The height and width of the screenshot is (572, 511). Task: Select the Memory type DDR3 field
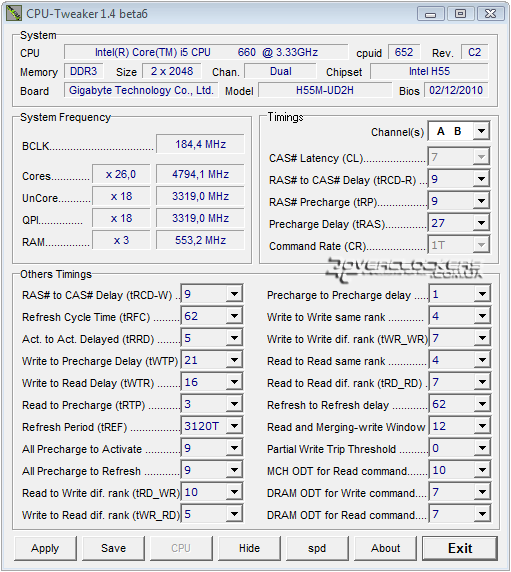click(84, 71)
